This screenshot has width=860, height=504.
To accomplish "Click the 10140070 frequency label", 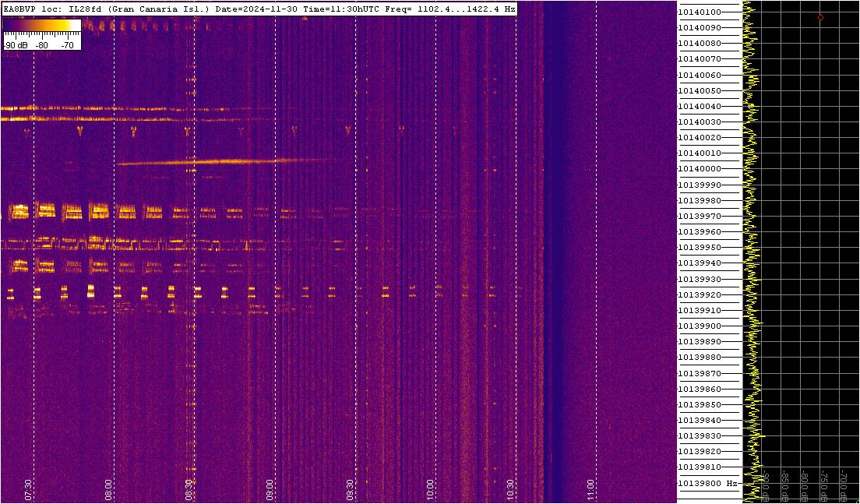I will point(700,59).
